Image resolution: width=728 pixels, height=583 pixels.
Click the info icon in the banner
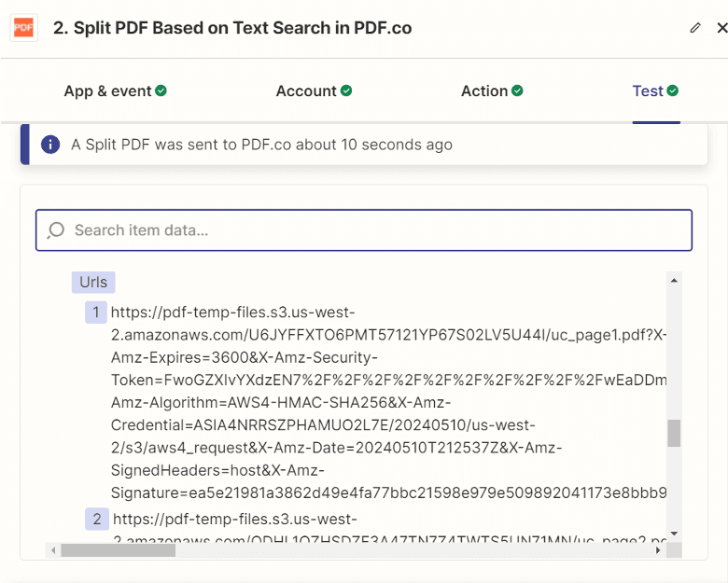point(50,145)
